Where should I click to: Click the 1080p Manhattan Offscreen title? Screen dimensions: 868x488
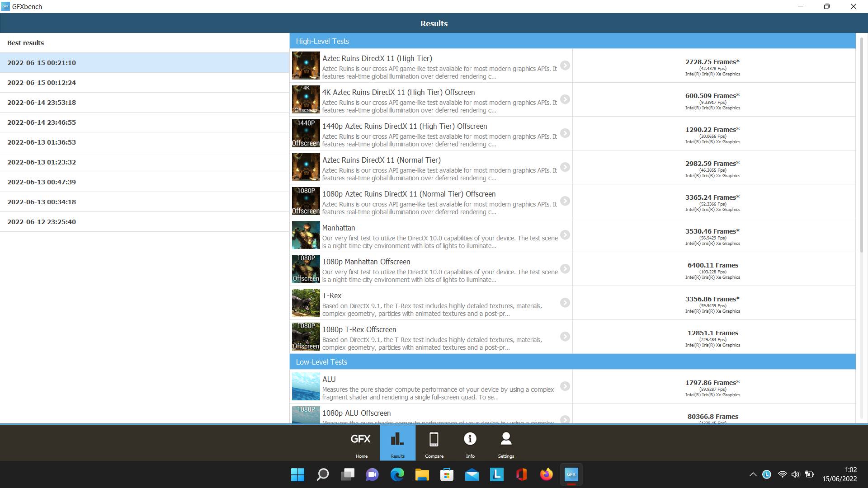(x=366, y=262)
